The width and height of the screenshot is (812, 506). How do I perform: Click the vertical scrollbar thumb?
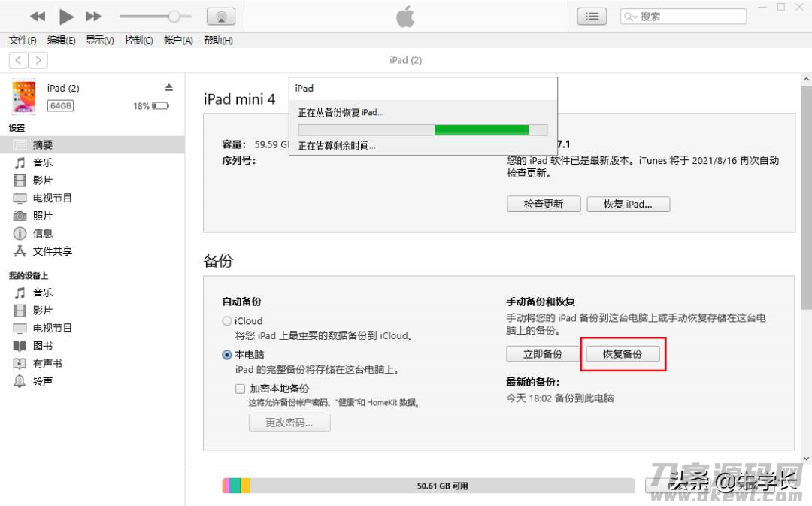806,197
